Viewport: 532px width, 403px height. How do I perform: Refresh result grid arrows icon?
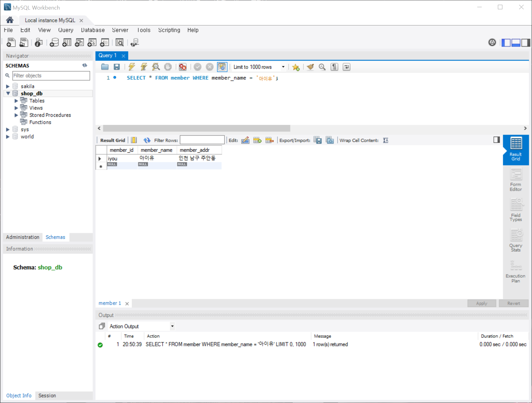(147, 140)
